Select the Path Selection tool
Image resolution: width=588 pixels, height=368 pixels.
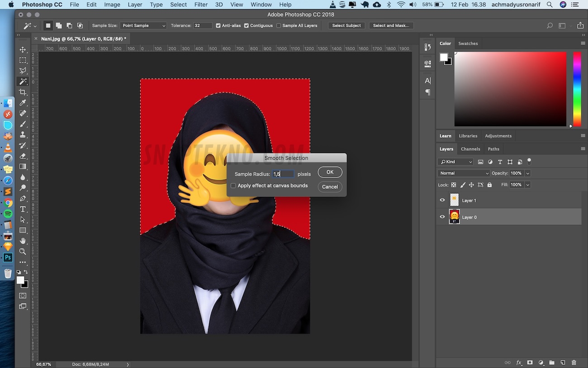pyautogui.click(x=23, y=220)
